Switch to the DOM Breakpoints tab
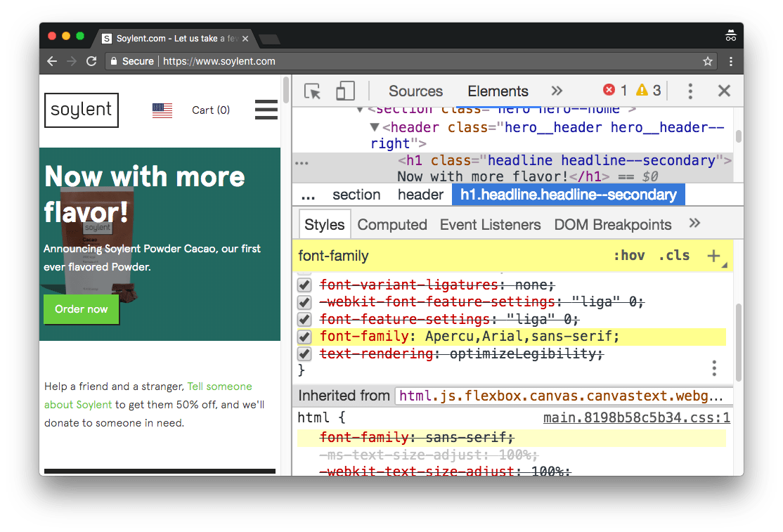783x532 pixels. 612,225
